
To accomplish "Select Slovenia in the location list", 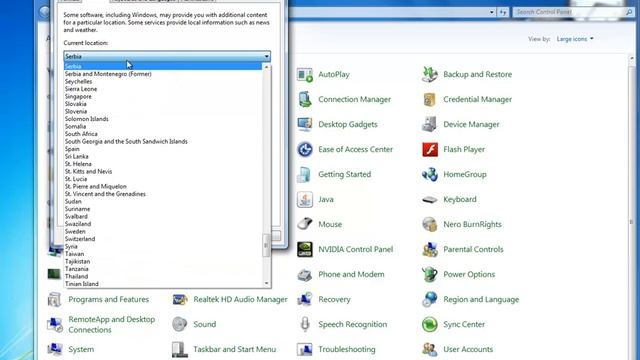I will [163, 111].
